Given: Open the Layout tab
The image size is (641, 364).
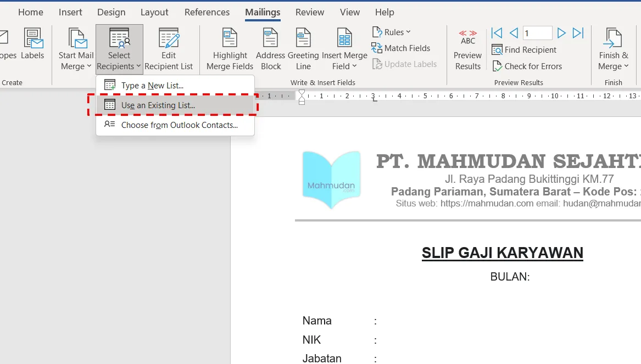Looking at the screenshot, I should coord(154,12).
